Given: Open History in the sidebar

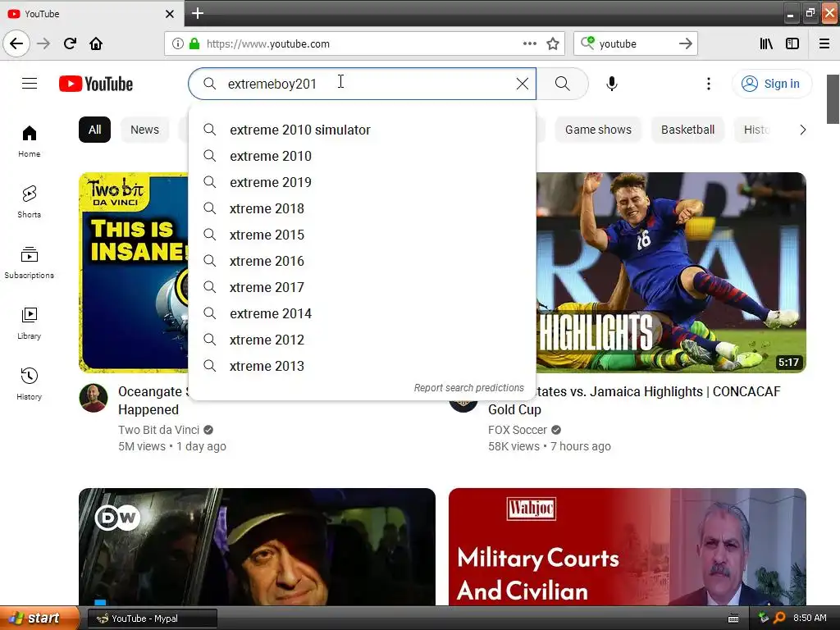Looking at the screenshot, I should click(29, 384).
